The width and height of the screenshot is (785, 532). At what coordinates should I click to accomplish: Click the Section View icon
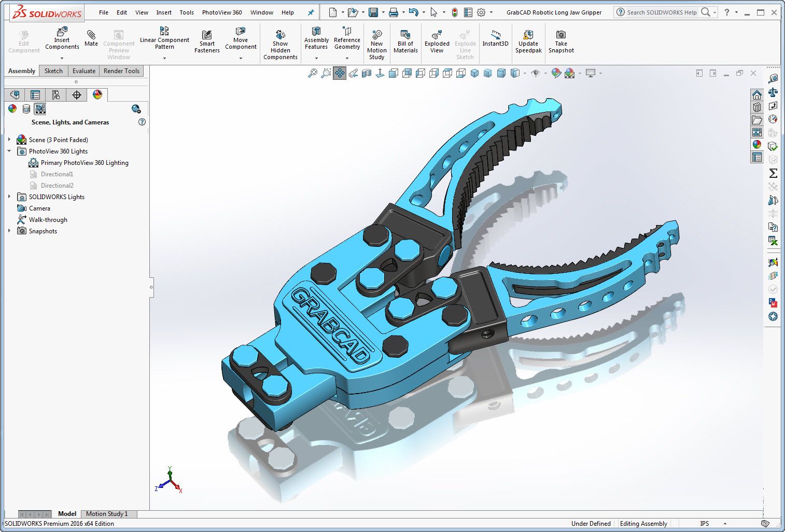[x=367, y=73]
